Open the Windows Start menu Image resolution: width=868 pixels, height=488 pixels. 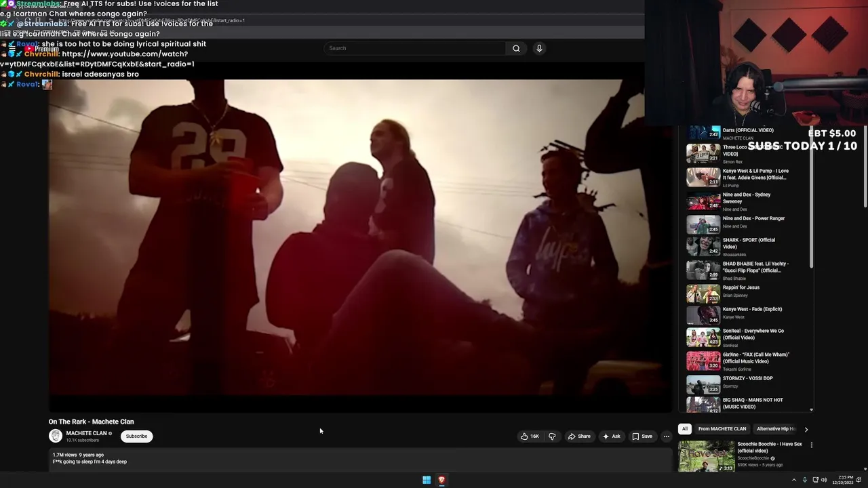tap(427, 480)
